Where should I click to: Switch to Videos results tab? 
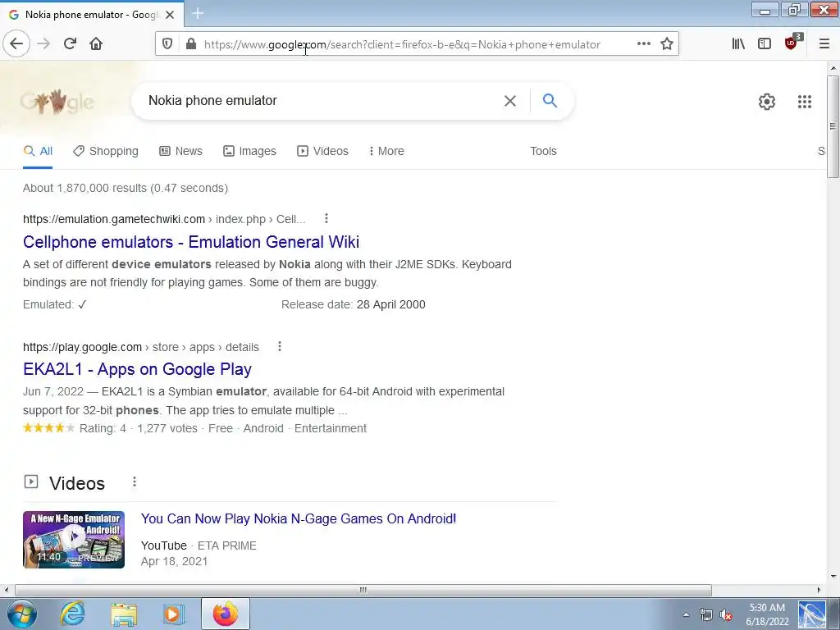(x=322, y=151)
